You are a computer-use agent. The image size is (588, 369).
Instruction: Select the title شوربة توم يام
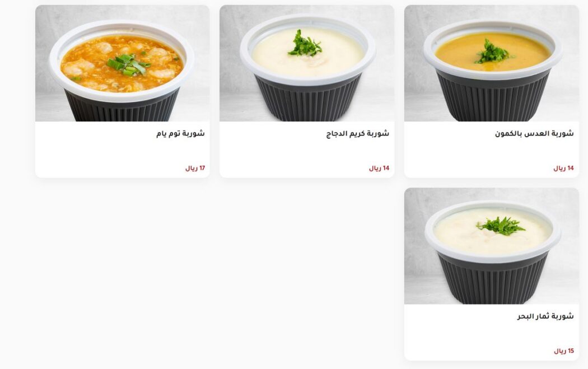point(180,133)
